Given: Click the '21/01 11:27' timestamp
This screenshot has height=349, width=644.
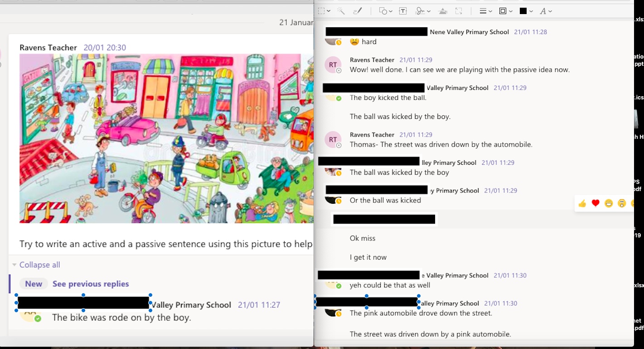Looking at the screenshot, I should point(259,305).
